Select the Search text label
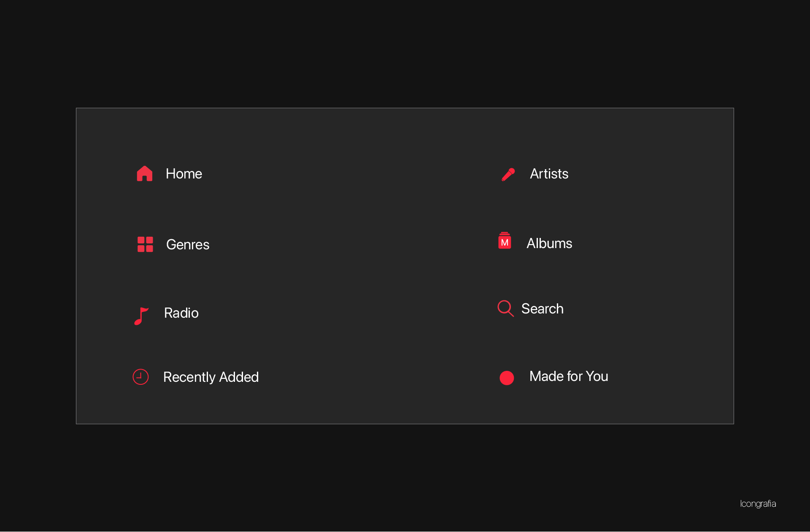 pyautogui.click(x=543, y=308)
